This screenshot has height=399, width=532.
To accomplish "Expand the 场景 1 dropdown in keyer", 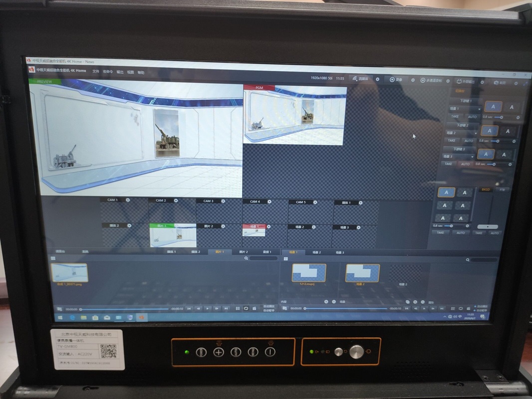I will click(479, 109).
